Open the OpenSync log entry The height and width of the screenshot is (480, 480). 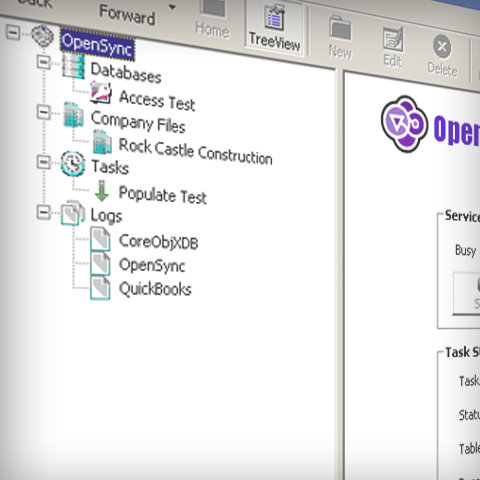152,265
